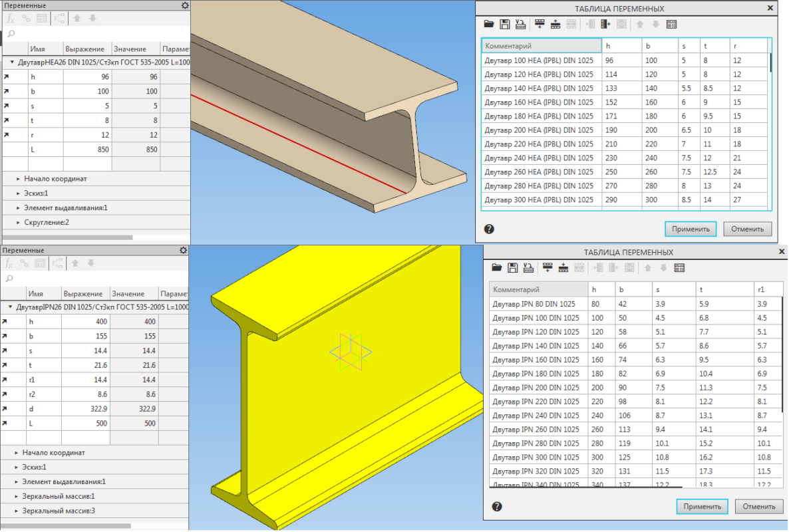The image size is (789, 532).
Task: Insert row above icon in IPN table dialog
Action: point(548,268)
